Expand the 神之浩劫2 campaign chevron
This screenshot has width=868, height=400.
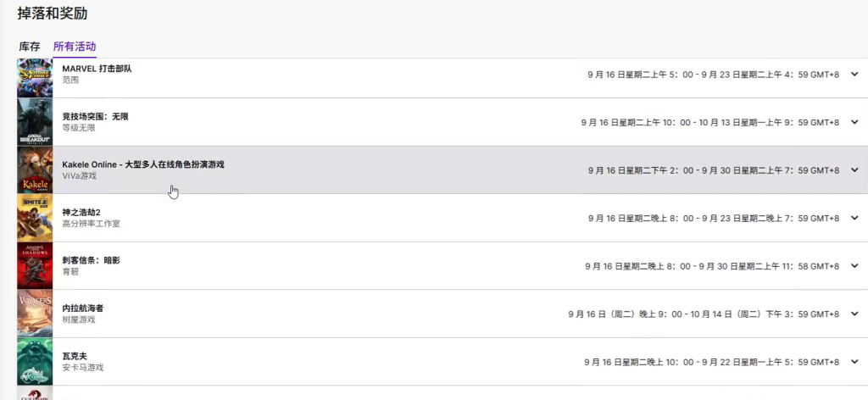pyautogui.click(x=854, y=218)
